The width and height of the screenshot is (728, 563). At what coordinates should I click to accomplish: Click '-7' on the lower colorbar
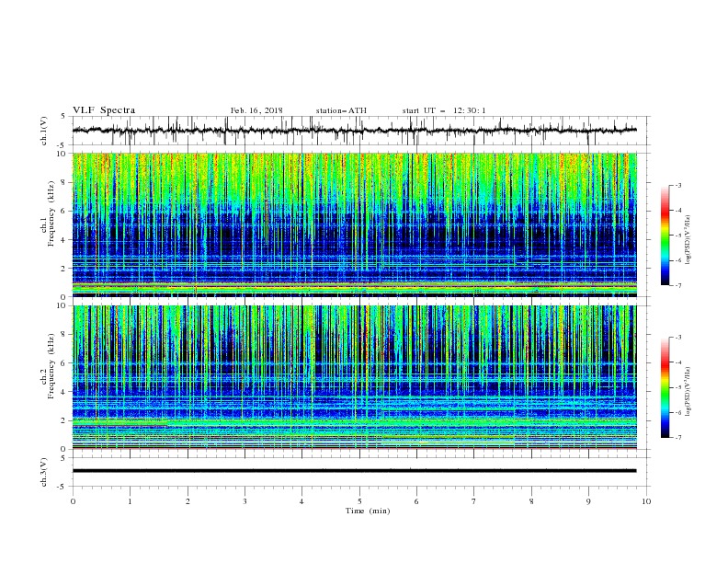click(677, 438)
